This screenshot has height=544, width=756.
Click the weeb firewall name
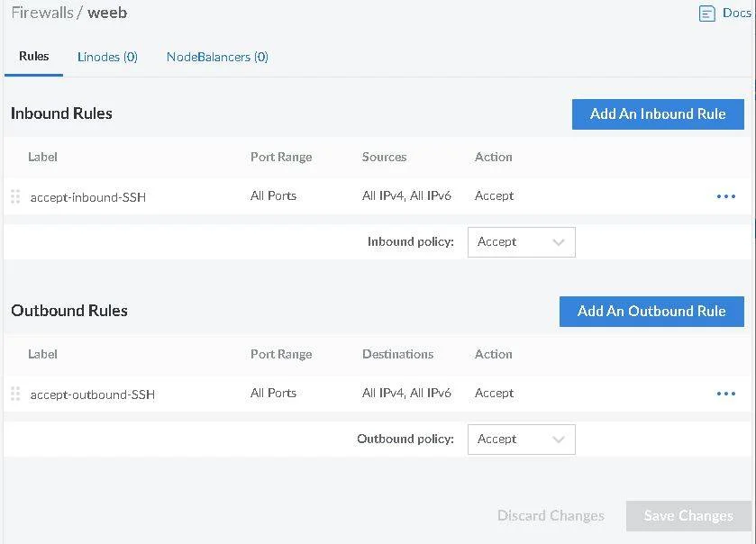(107, 13)
